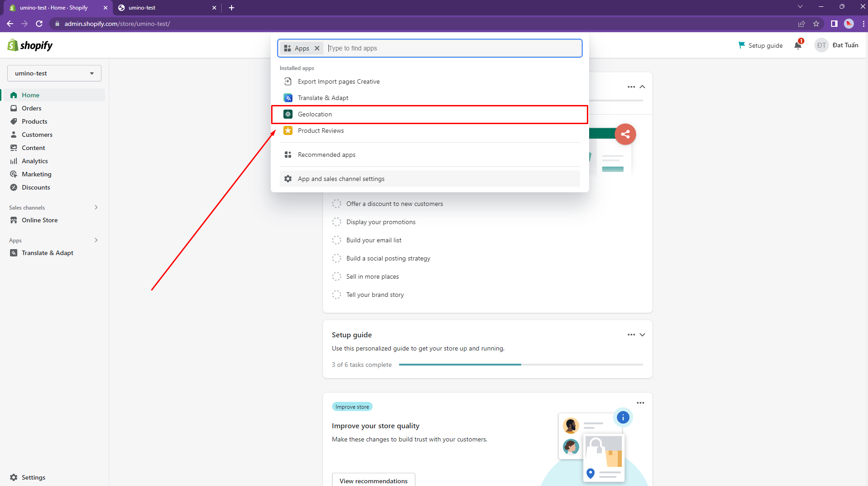Viewport: 868px width, 486px height.
Task: Click the Online Store storefront icon
Action: click(14, 220)
